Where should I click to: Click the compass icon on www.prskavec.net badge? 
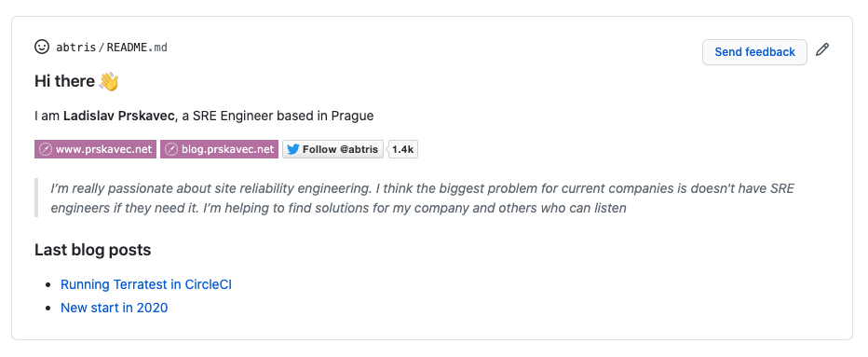(x=46, y=149)
